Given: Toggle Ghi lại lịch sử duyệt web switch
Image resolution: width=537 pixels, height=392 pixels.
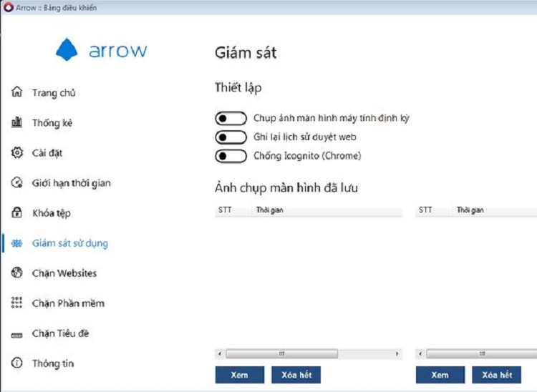Looking at the screenshot, I should click(x=231, y=137).
